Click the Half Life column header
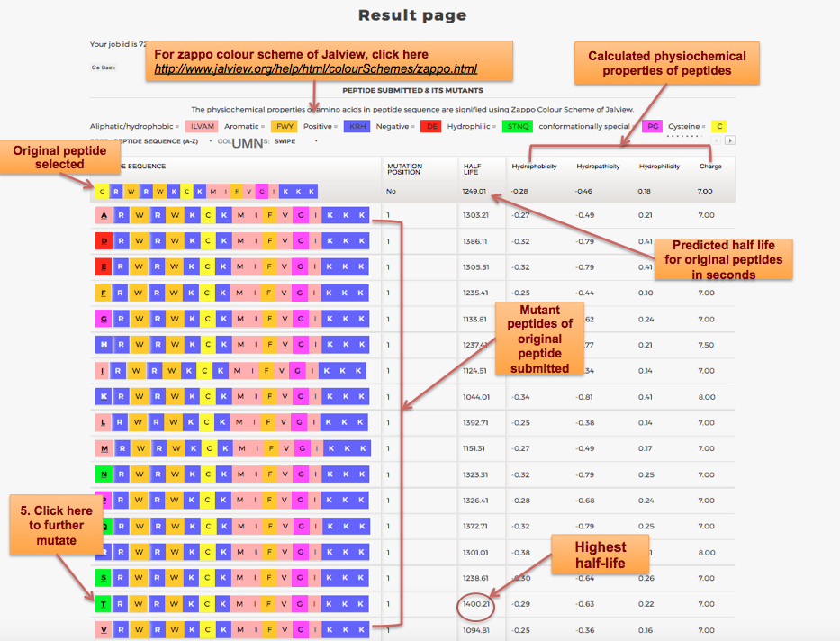The image size is (840, 641). tap(473, 169)
